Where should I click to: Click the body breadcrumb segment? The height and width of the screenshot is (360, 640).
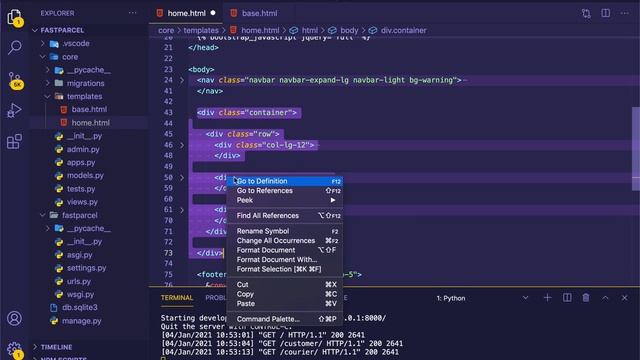349,30
